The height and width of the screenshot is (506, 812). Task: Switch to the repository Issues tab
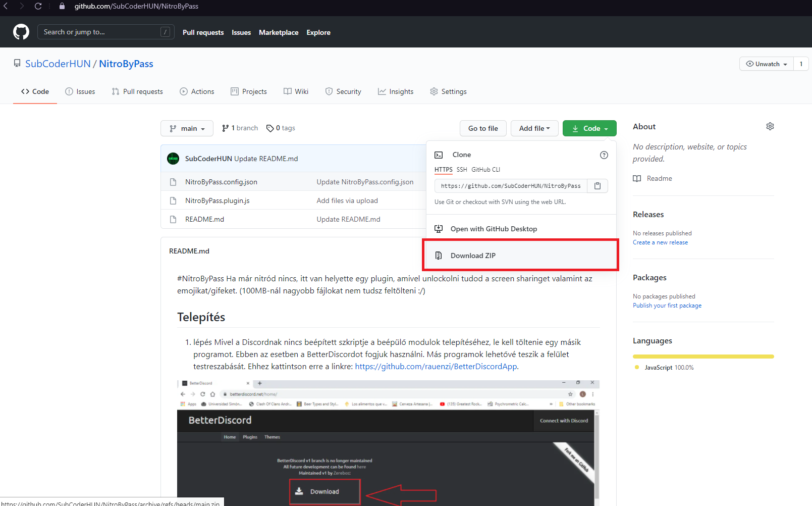click(x=80, y=91)
